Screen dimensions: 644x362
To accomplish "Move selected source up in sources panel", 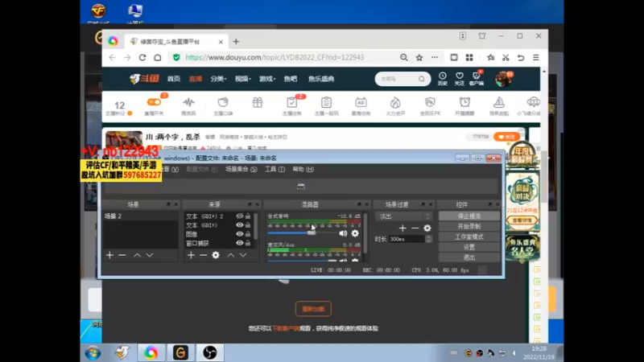I will 231,255.
